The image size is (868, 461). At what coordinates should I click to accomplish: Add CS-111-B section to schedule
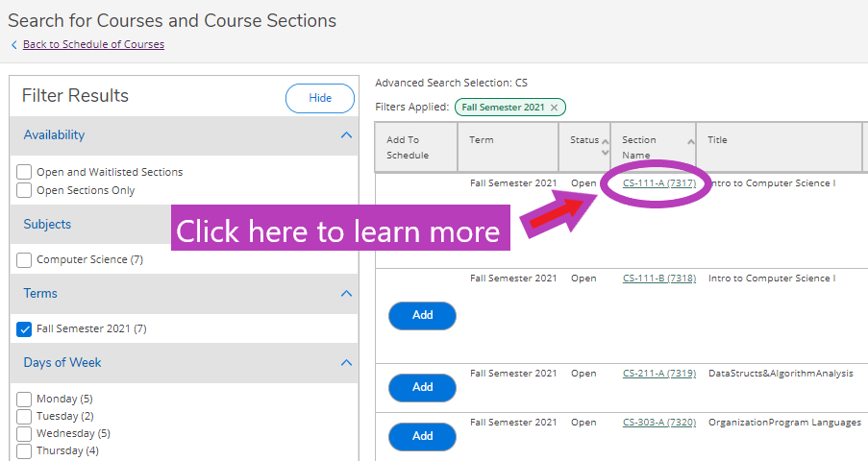tap(422, 315)
